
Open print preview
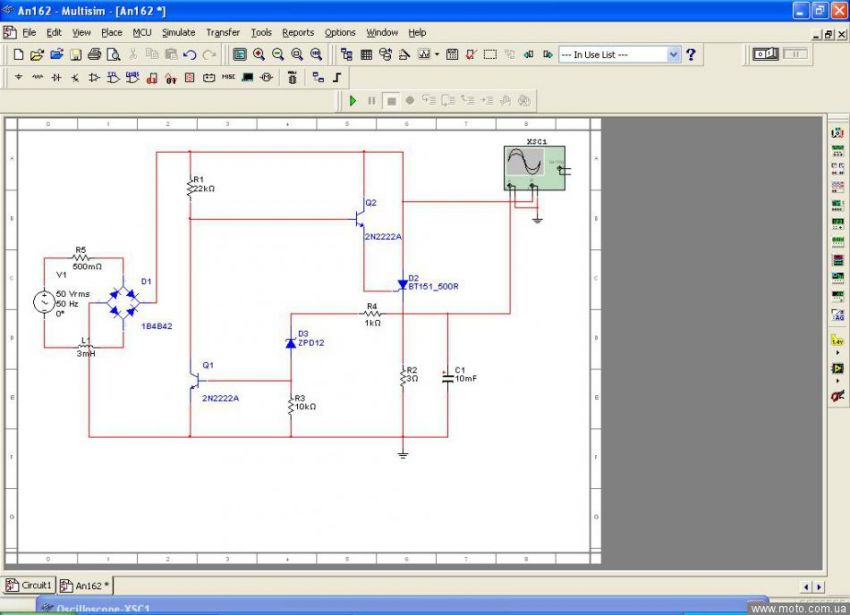(113, 54)
